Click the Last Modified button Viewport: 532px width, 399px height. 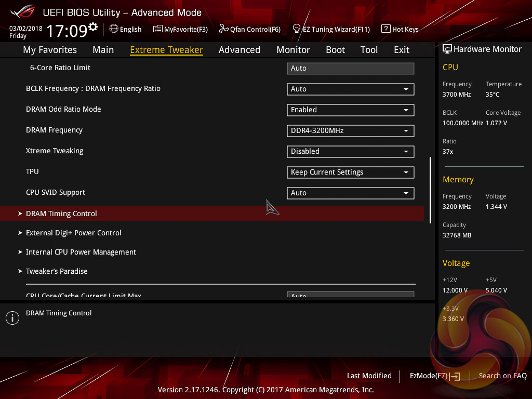pos(369,376)
